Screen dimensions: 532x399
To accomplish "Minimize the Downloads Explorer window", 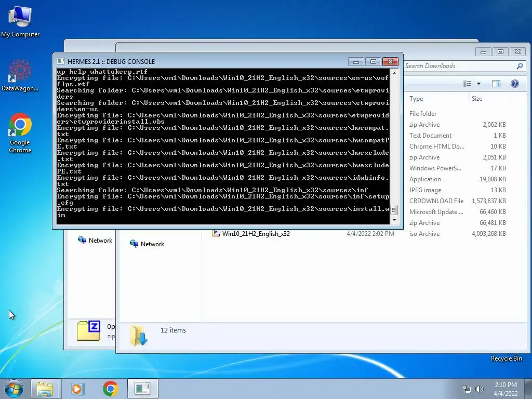I will (484, 52).
